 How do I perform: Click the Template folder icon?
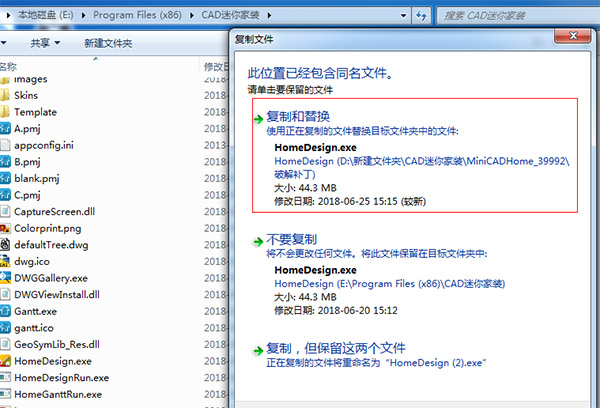5,112
